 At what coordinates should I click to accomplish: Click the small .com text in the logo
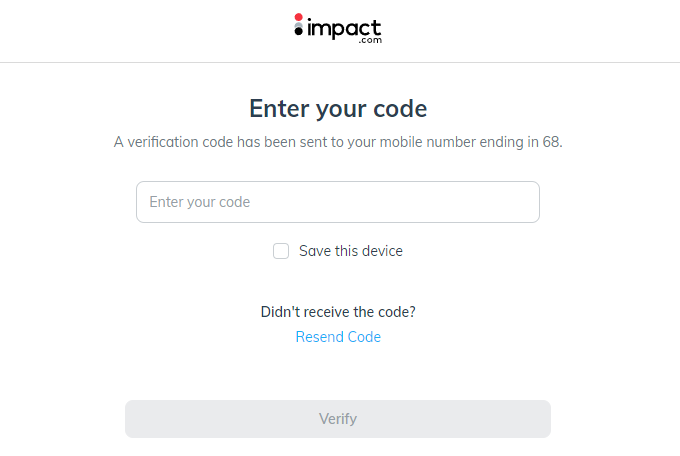click(370, 40)
